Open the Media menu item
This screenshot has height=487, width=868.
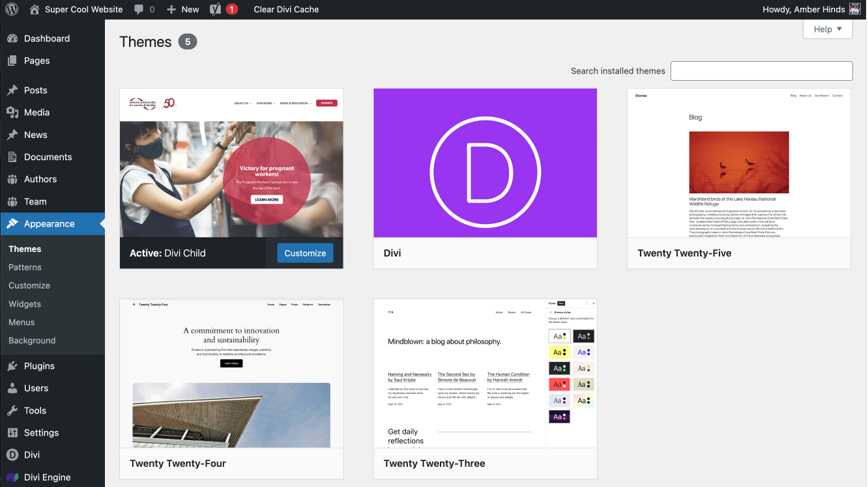(x=52, y=113)
